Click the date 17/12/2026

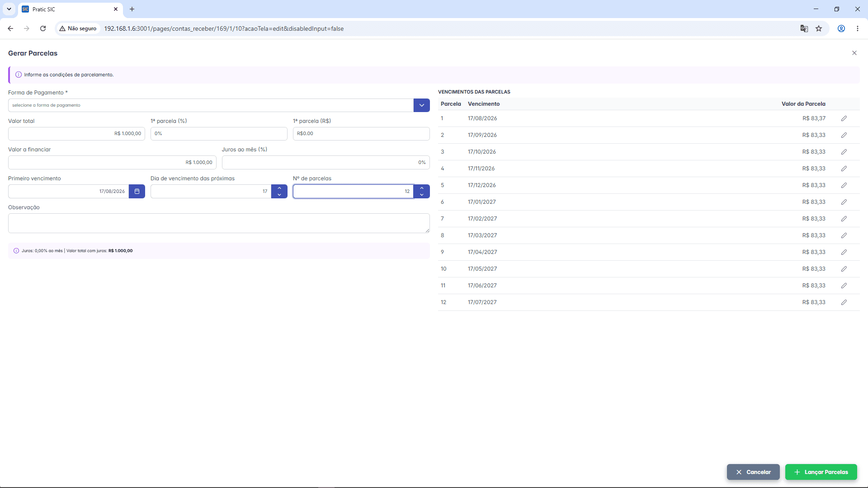click(482, 185)
